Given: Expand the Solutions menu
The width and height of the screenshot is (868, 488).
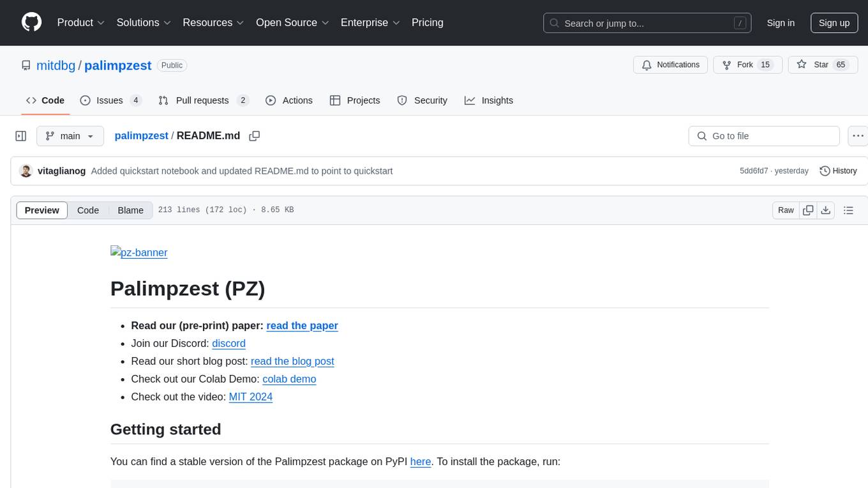Looking at the screenshot, I should tap(144, 22).
